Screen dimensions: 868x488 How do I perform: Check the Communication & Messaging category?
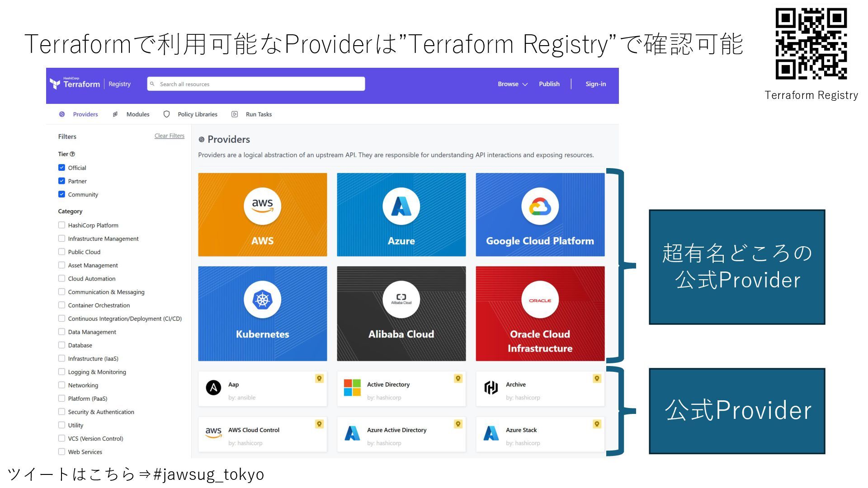pyautogui.click(x=61, y=292)
